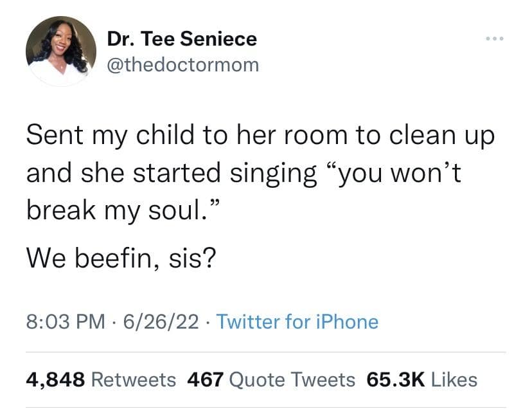Click the 467 quote count number
Viewport: 532px width, 409px height.
click(x=205, y=379)
